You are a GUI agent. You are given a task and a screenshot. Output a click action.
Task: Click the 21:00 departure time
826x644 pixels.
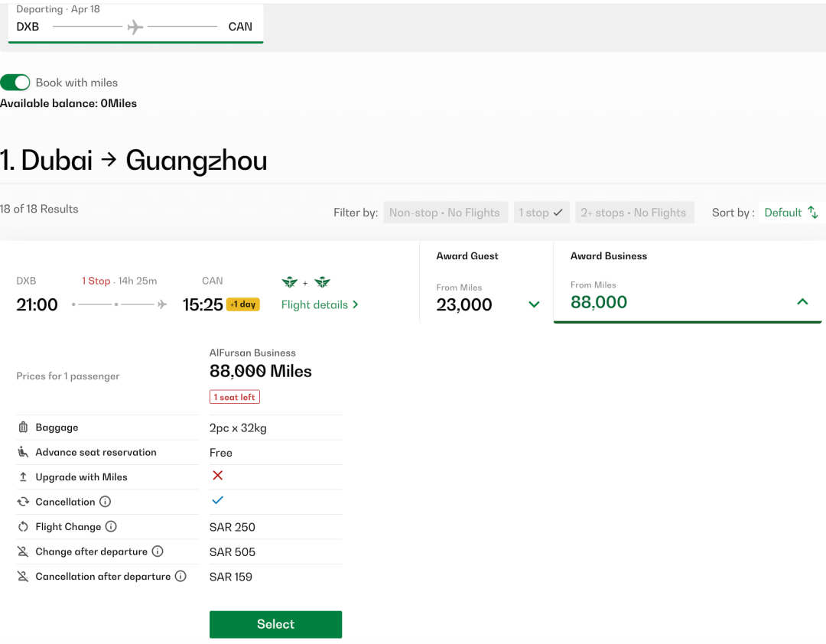tap(37, 304)
